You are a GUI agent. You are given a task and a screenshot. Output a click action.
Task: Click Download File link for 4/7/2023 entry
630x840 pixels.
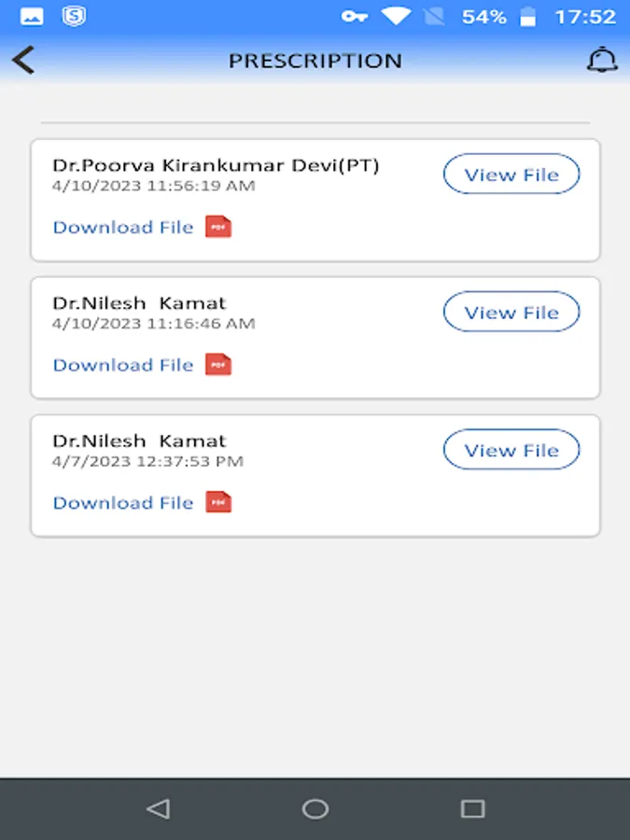click(x=123, y=502)
